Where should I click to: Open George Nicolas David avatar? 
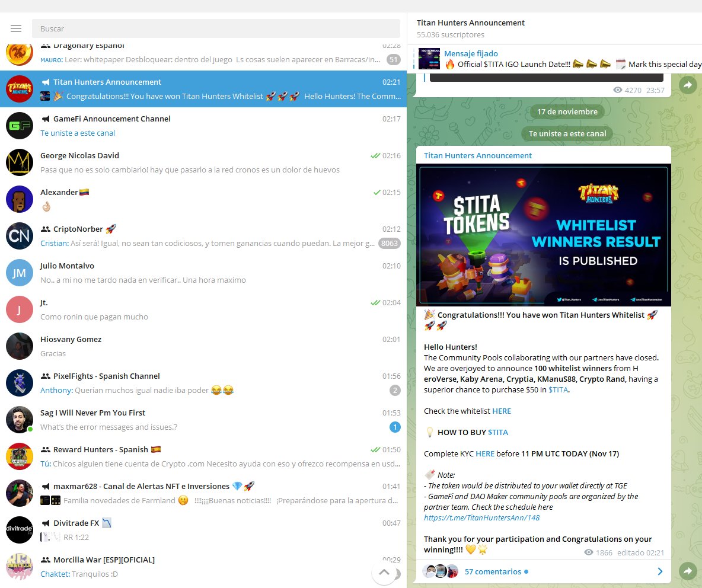click(19, 162)
